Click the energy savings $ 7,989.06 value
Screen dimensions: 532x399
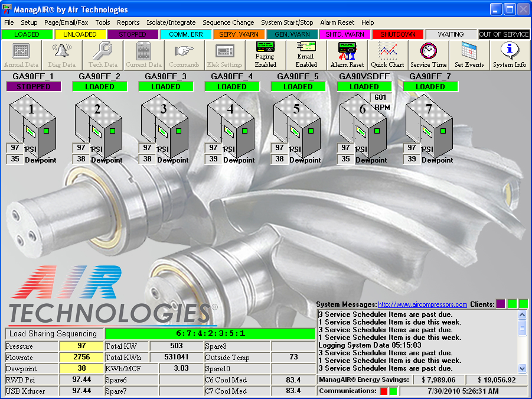point(438,380)
